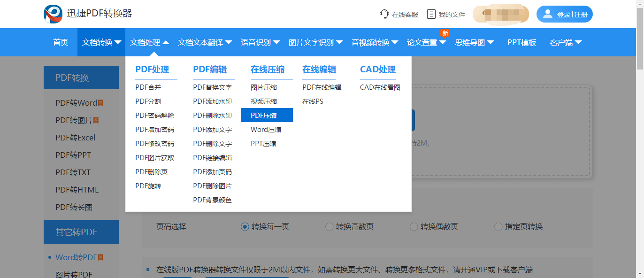
Task: Click the bookmark badge next to Word转PDF
Action: pyautogui.click(x=100, y=257)
